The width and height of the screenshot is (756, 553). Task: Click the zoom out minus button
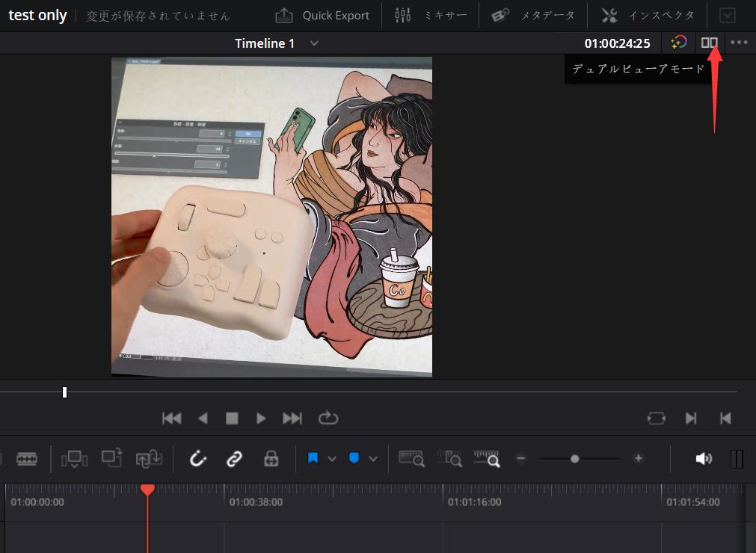(x=520, y=459)
